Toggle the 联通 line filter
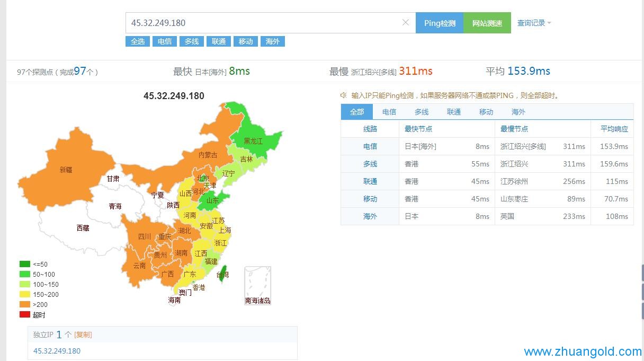 point(219,41)
